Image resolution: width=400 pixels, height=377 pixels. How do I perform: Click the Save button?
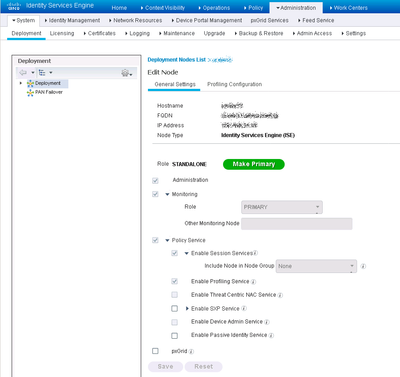tap(165, 367)
